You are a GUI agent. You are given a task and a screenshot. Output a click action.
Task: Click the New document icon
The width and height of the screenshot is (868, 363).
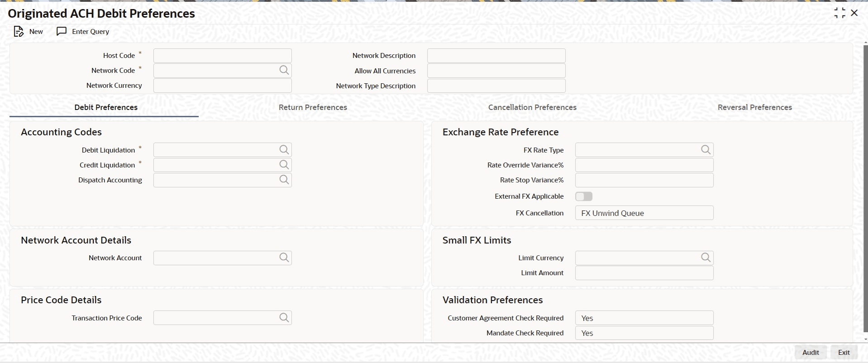18,31
